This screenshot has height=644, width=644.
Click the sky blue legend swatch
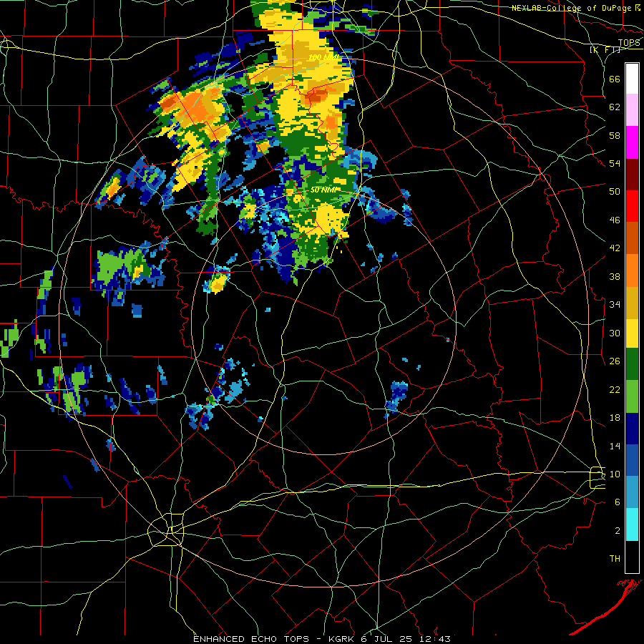pyautogui.click(x=632, y=492)
